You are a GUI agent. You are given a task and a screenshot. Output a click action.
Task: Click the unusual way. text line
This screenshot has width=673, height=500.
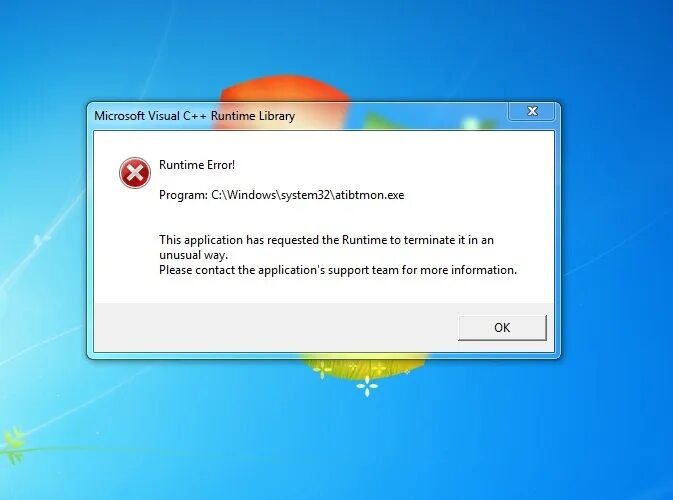(x=193, y=255)
